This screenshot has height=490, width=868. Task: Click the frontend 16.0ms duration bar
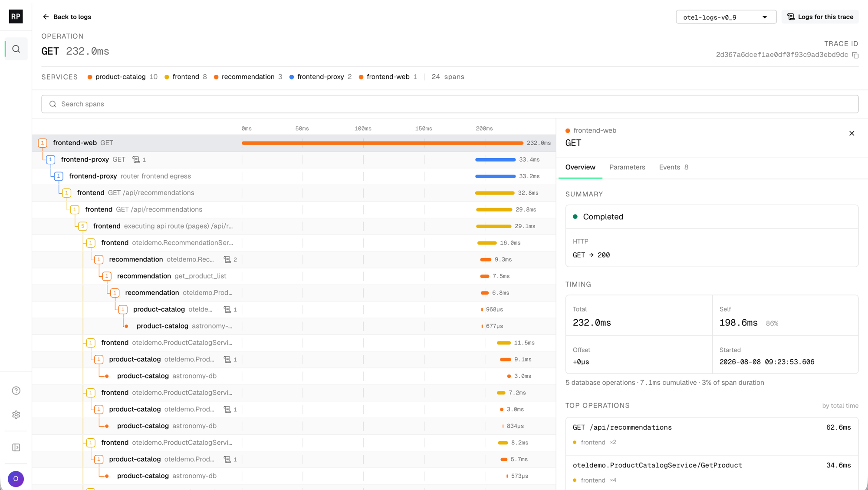pyautogui.click(x=487, y=243)
